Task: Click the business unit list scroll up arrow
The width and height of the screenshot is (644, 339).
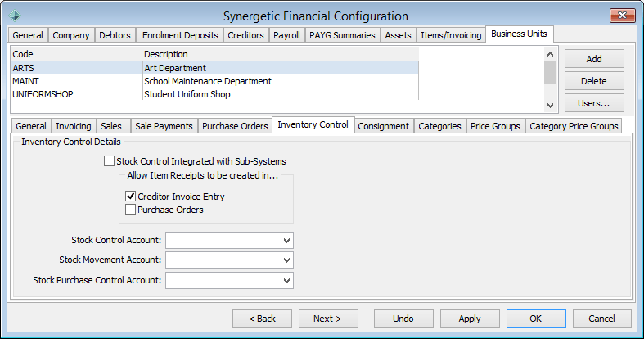Action: pos(551,54)
